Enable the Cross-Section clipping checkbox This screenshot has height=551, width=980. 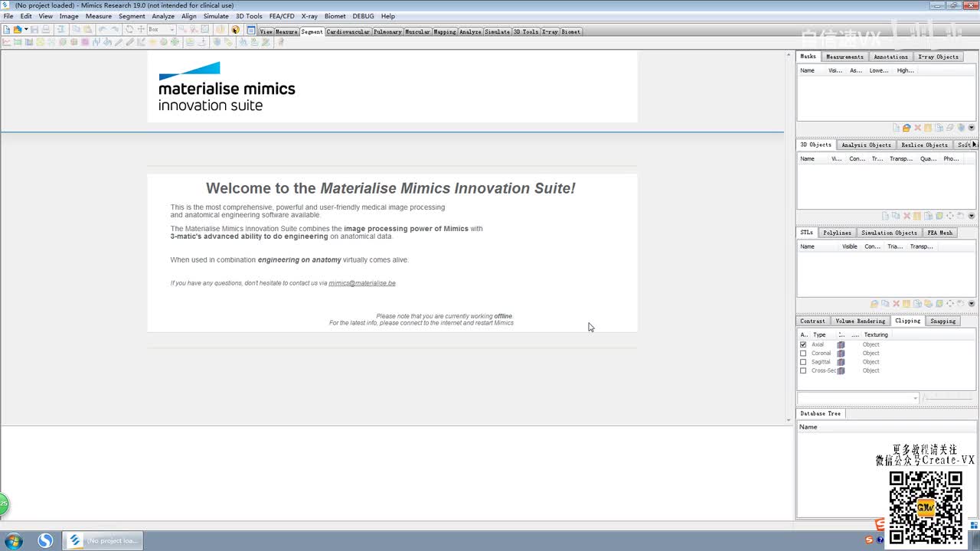pyautogui.click(x=803, y=370)
